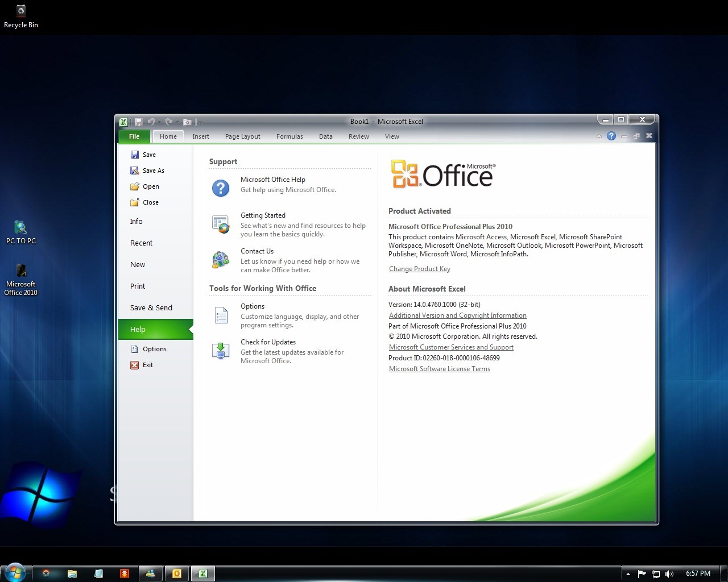
Task: Click the Getting Started icon
Action: click(x=221, y=224)
